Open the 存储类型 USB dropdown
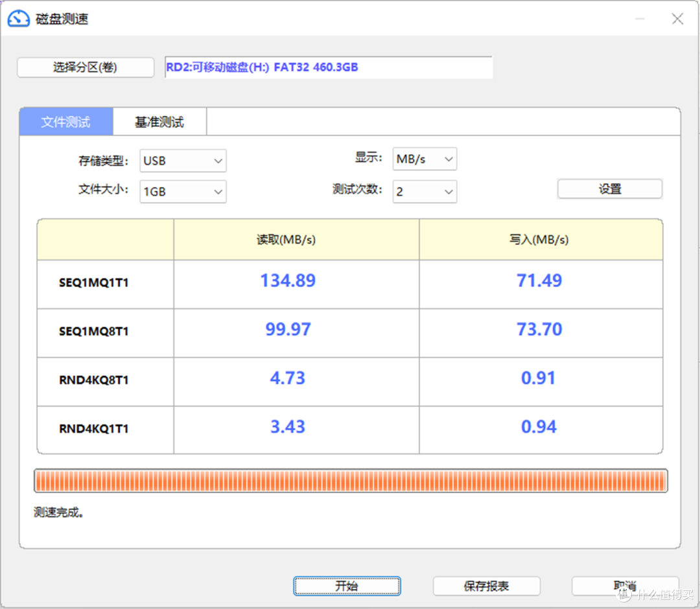The width and height of the screenshot is (700, 609). 183,161
